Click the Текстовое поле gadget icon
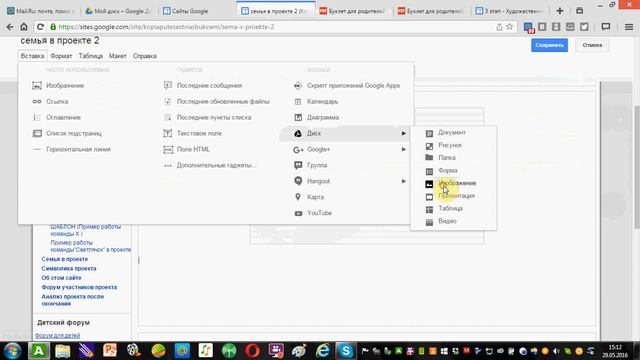640x360 pixels. click(x=168, y=133)
